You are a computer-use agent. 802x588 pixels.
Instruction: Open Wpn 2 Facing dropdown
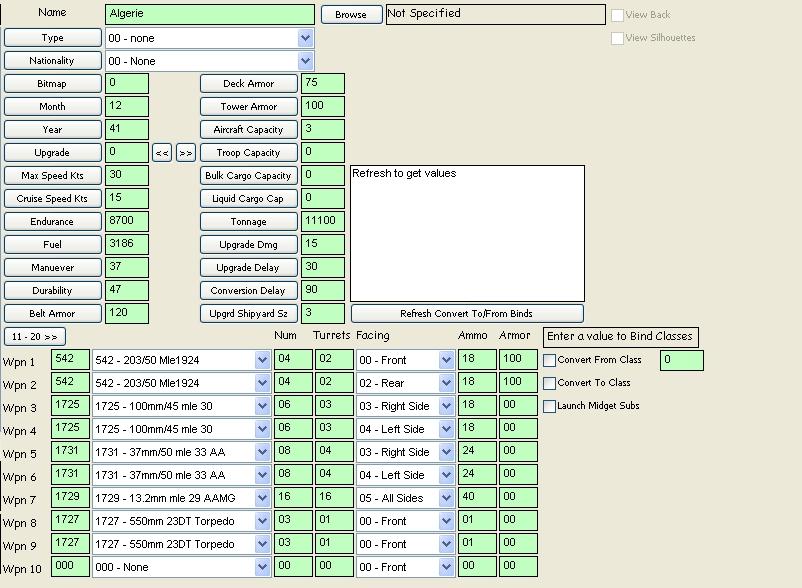(447, 383)
